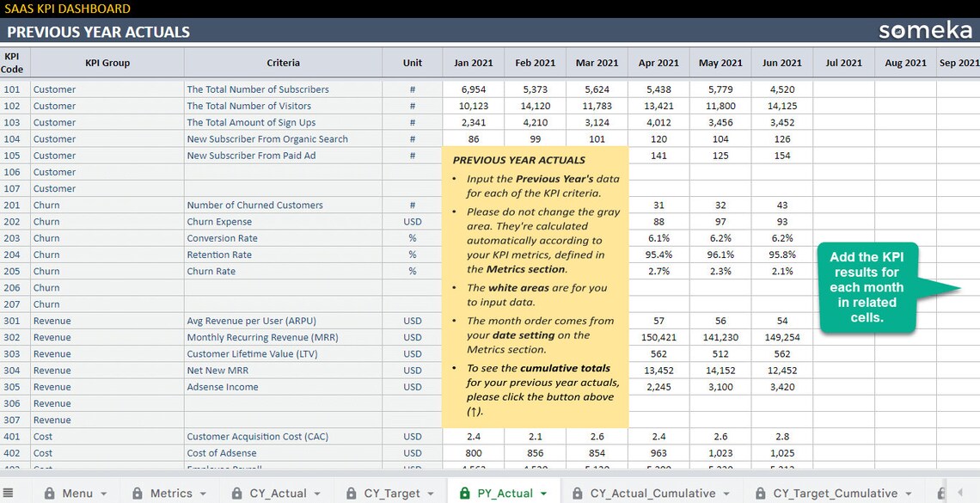Open the Metrics tab dropdown arrow
The height and width of the screenshot is (503, 980).
pos(204,493)
